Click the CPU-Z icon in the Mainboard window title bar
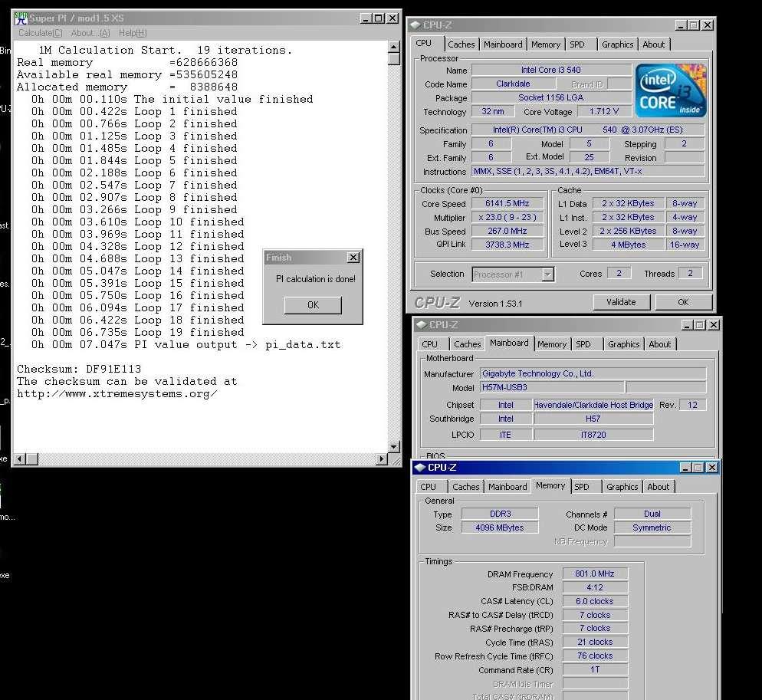This screenshot has height=700, width=762. tap(422, 325)
